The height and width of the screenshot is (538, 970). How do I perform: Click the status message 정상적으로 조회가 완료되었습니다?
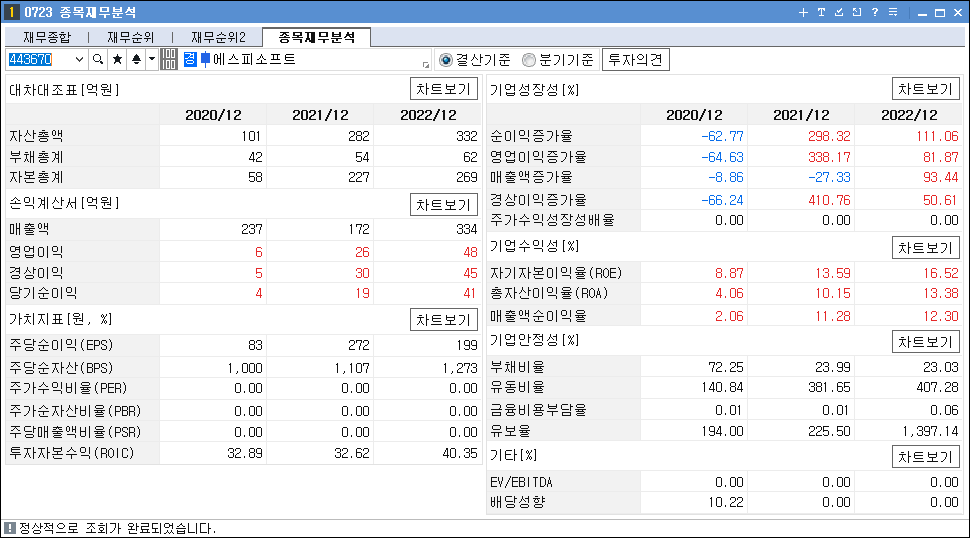[118, 528]
